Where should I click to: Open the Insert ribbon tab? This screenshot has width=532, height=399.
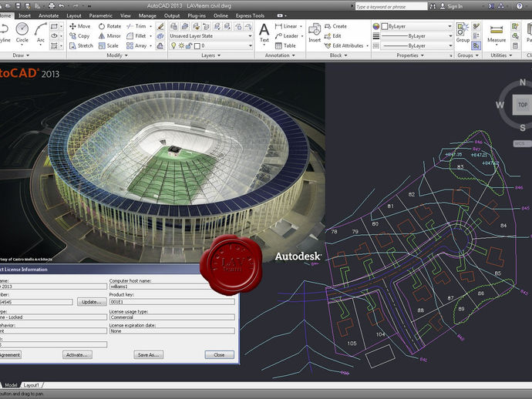point(25,15)
